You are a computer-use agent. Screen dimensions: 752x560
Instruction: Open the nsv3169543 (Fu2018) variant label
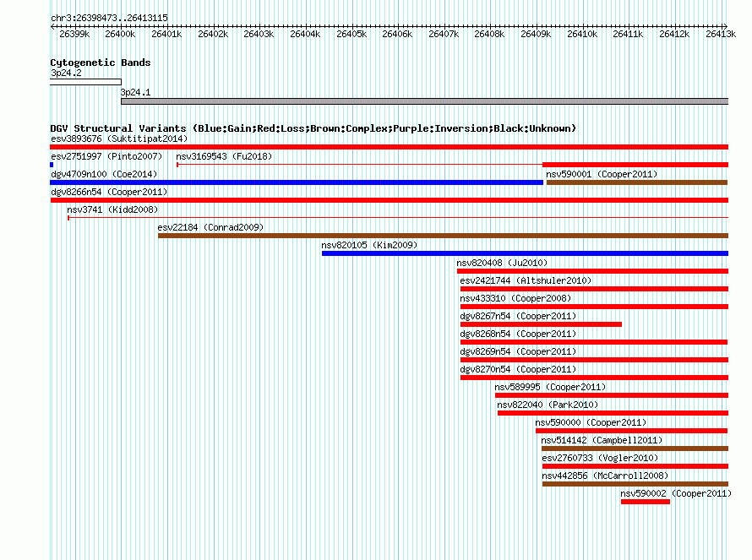[224, 156]
